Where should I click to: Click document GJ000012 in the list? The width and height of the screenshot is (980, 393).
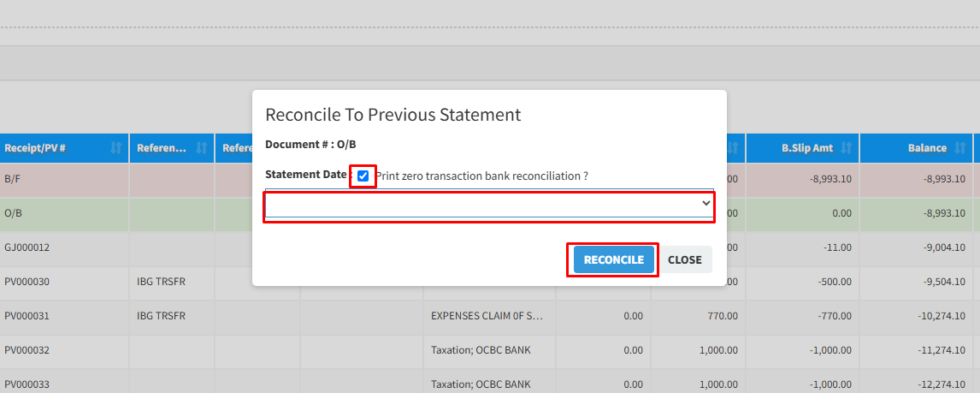tap(27, 247)
